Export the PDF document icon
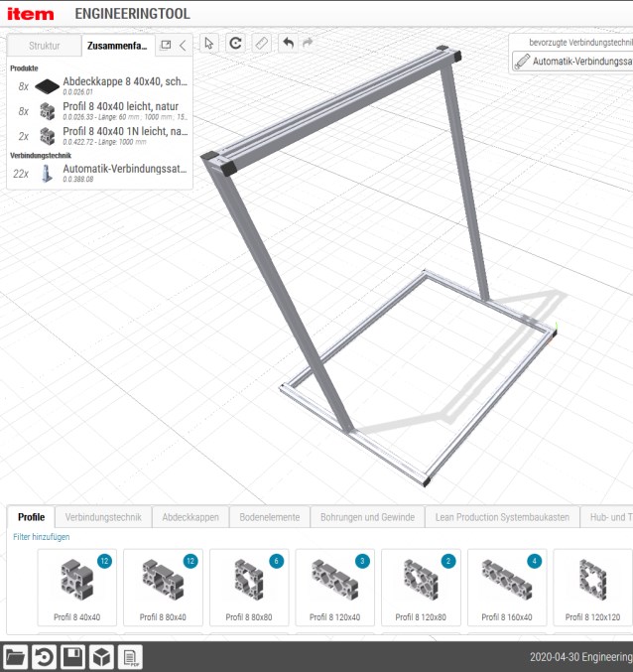The width and height of the screenshot is (633, 672). pos(130,656)
